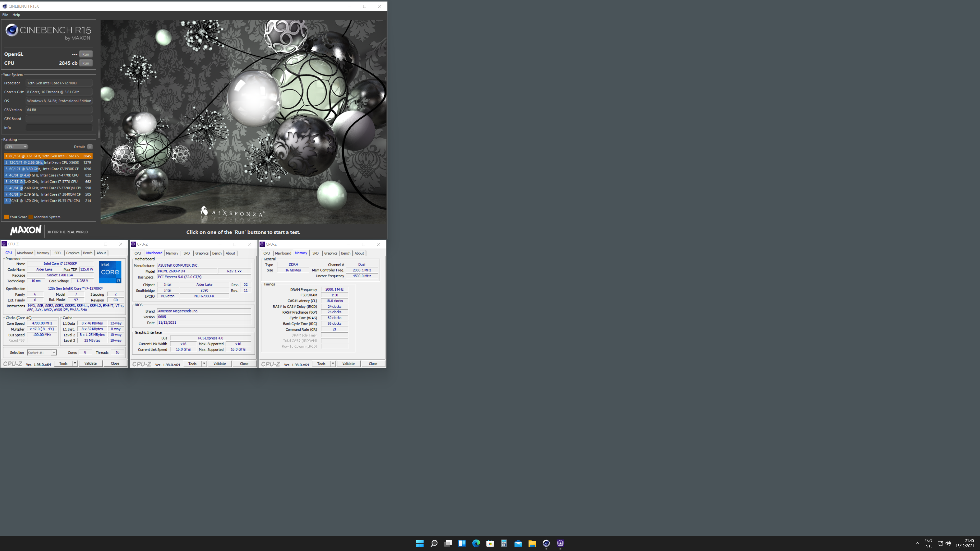The width and height of the screenshot is (980, 551).
Task: Click the first CPU-Z window title icon
Action: 4,244
